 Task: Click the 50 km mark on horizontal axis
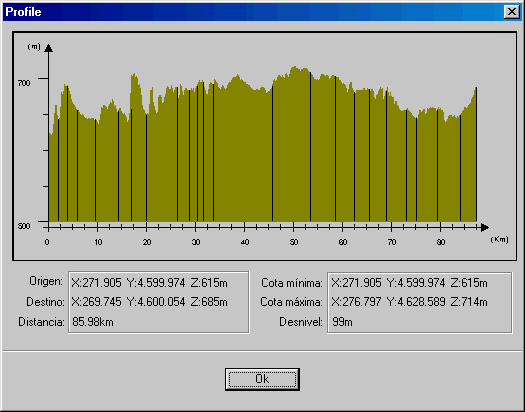(x=294, y=242)
